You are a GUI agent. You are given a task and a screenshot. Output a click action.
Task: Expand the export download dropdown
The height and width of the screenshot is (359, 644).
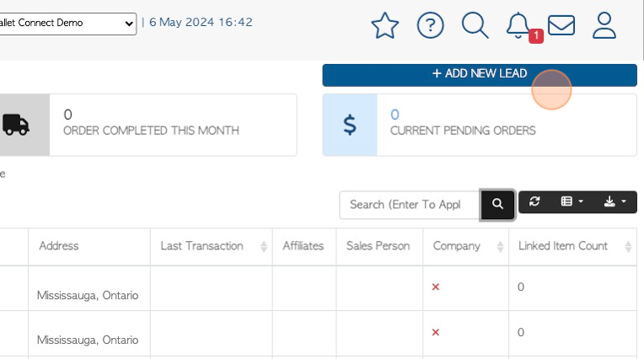[614, 201]
